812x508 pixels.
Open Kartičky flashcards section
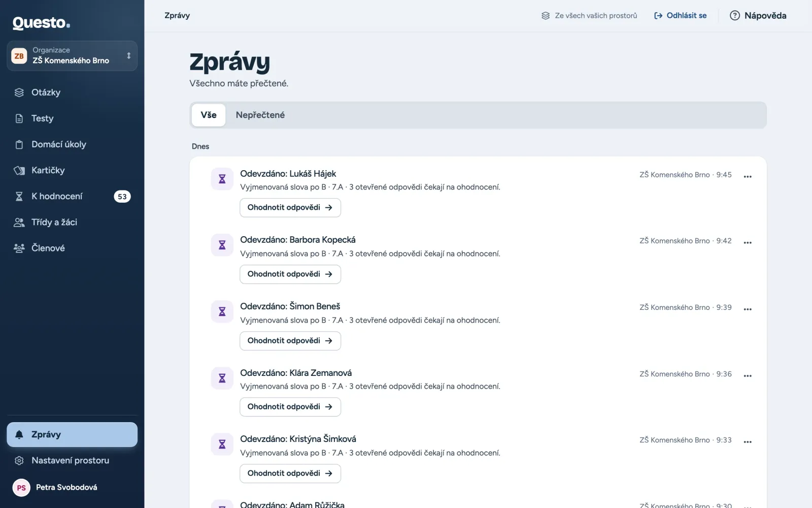click(72, 170)
